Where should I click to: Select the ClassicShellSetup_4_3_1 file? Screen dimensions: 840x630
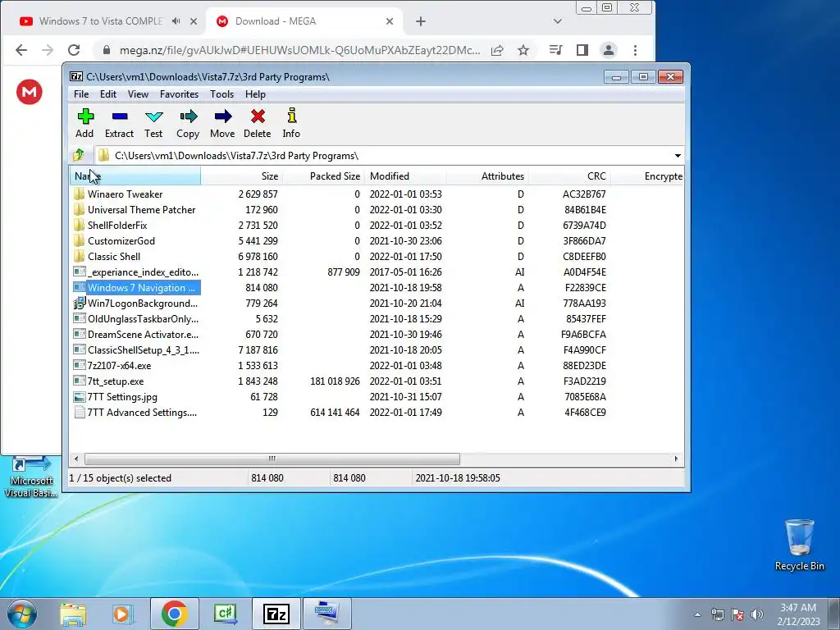pyautogui.click(x=143, y=349)
